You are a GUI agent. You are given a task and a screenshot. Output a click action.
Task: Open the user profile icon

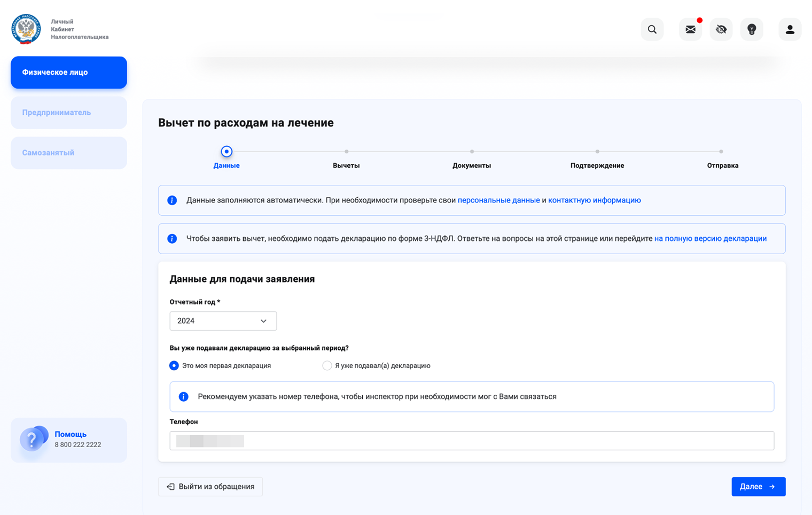point(790,29)
